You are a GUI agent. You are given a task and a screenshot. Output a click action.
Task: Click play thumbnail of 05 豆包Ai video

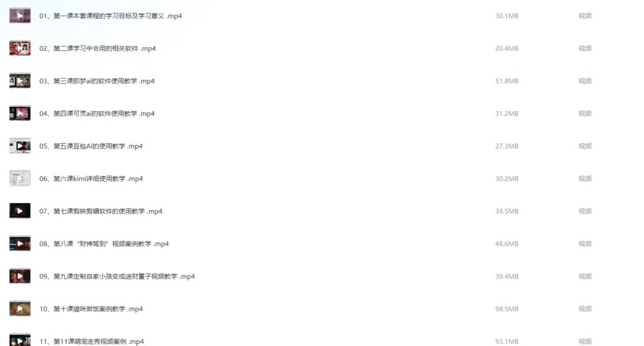19,146
